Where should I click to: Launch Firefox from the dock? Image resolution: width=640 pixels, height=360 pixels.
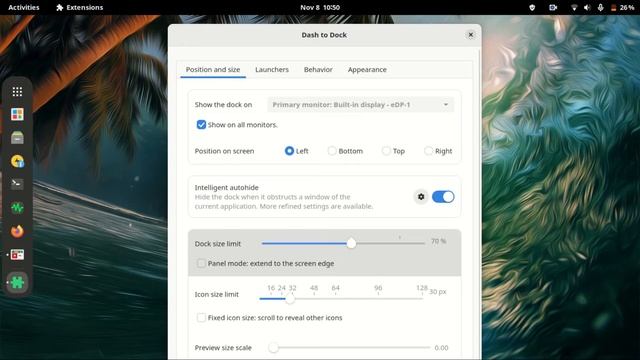17,231
